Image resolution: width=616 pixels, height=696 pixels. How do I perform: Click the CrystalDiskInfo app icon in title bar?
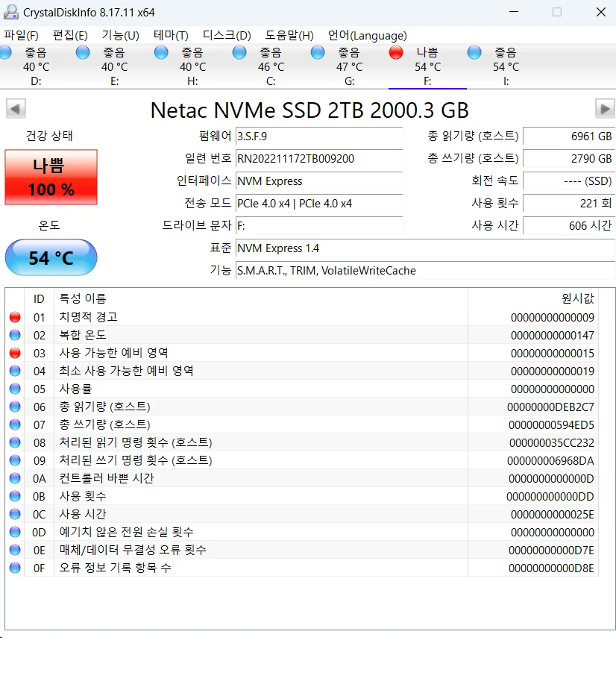11,12
